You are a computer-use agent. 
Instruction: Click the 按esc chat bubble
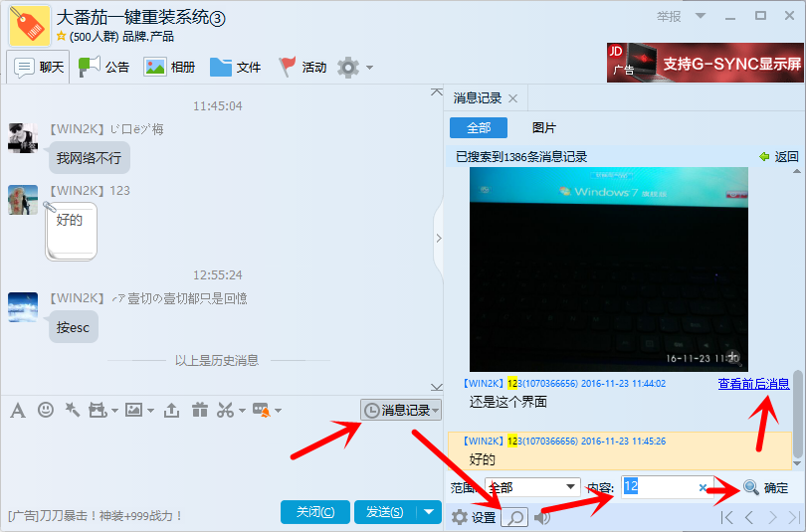(x=73, y=327)
